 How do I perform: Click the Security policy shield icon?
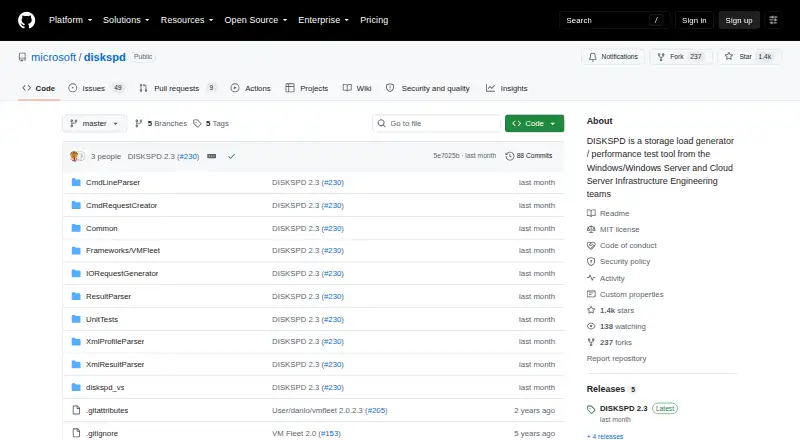(591, 261)
